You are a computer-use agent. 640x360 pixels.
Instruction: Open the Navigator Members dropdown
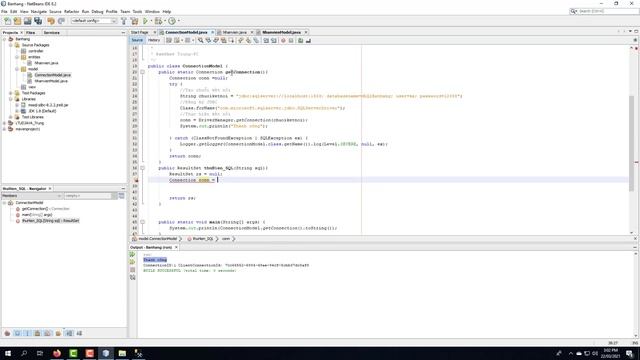tap(32, 196)
